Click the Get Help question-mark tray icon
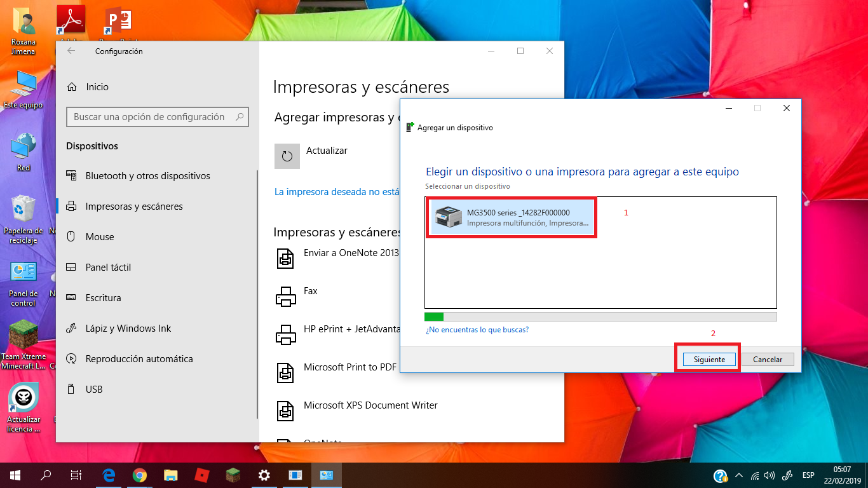The width and height of the screenshot is (868, 488). (720, 476)
